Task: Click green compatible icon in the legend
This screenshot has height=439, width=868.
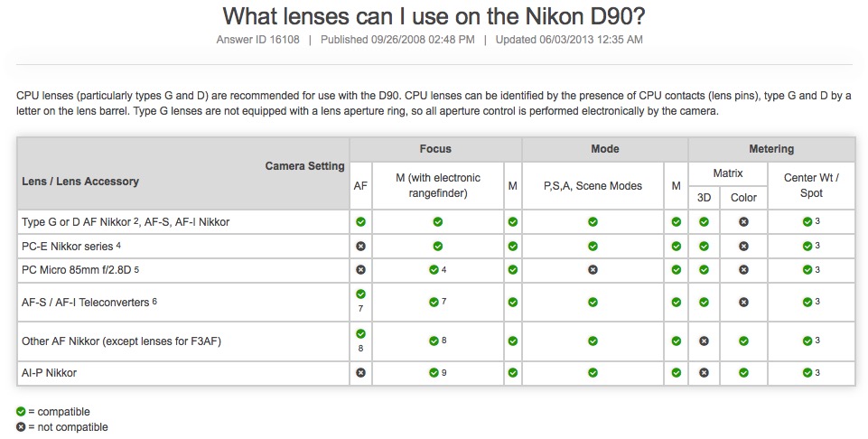Action: coord(21,411)
